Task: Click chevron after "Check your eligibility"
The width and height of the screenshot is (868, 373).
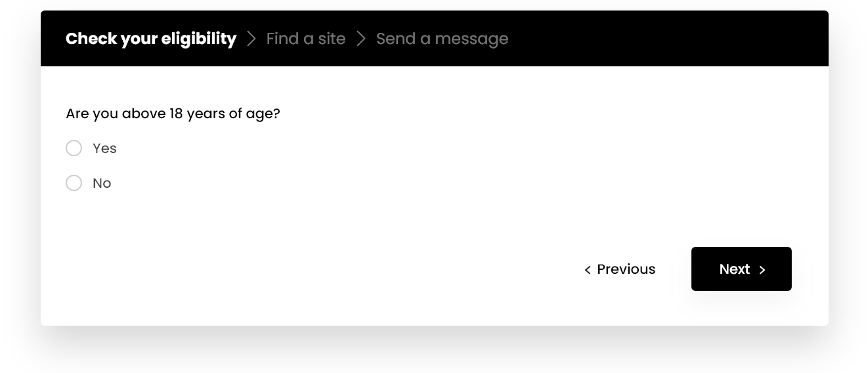Action: [251, 39]
